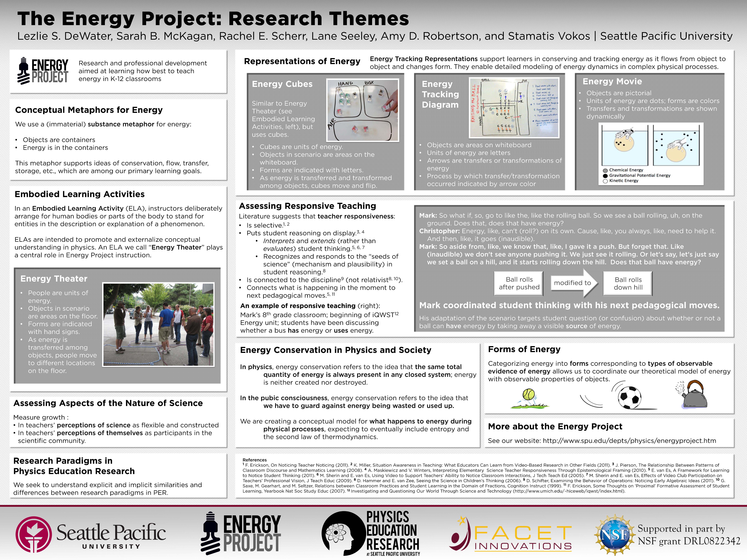
Task: Click the Gravitational Potential Energy black legend dot
Action: 605,176
